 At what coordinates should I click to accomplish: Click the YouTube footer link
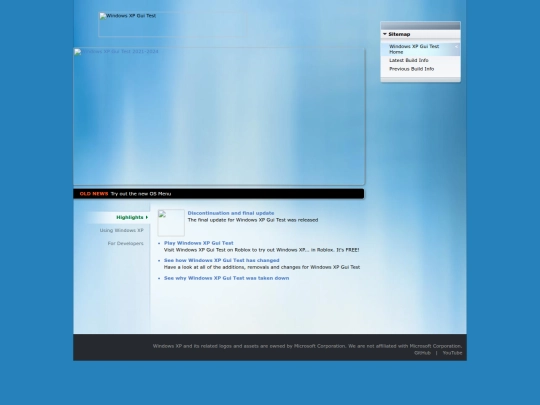coord(452,353)
